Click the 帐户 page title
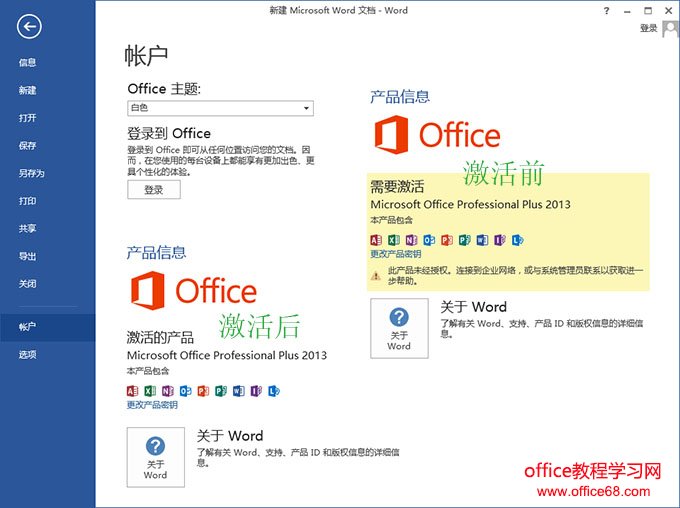 (146, 56)
